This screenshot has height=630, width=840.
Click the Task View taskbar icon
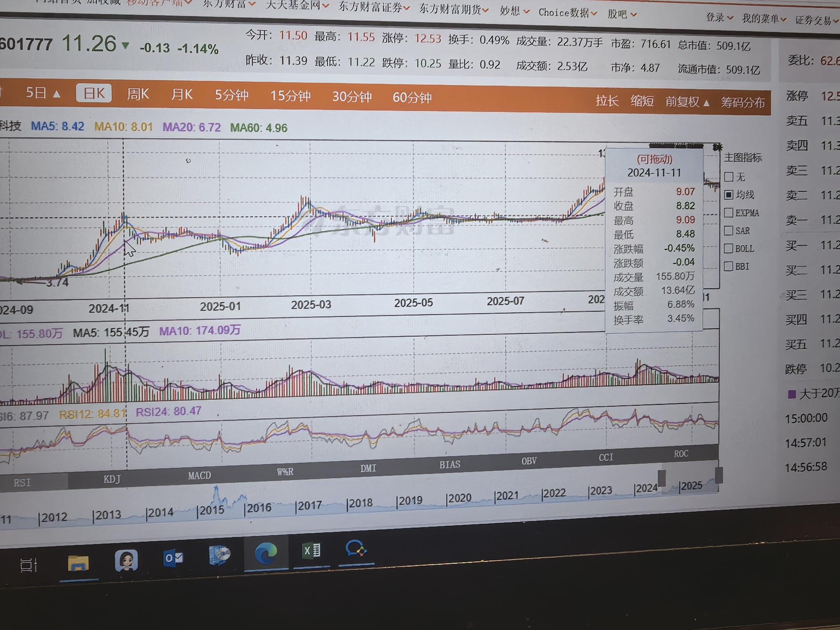[x=29, y=566]
